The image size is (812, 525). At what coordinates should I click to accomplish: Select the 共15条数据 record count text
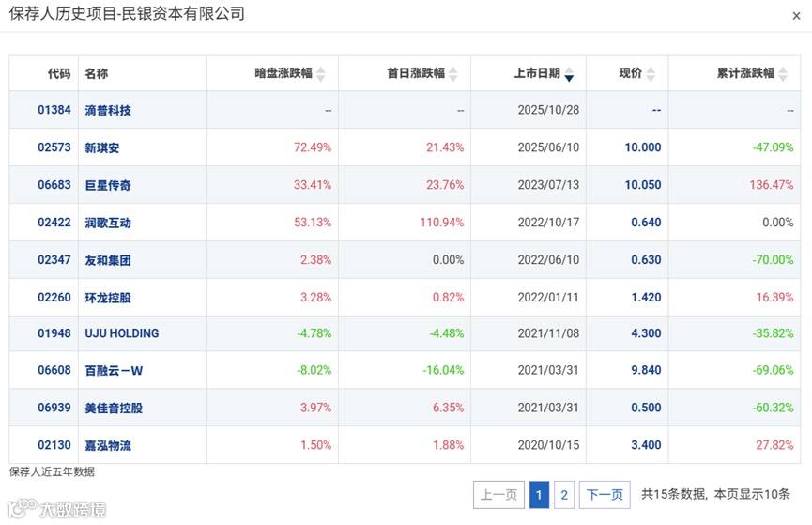673,494
